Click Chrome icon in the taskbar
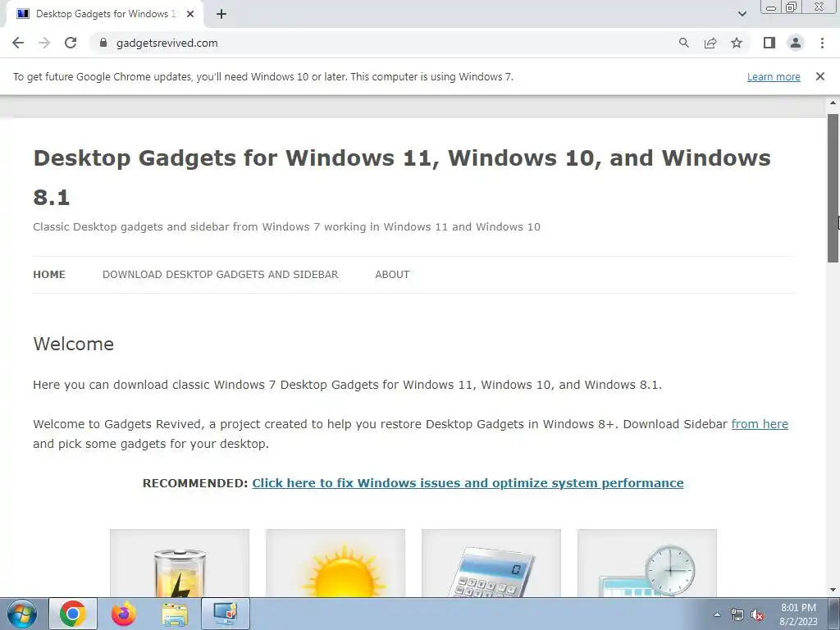Screen dimensions: 840x630 click(x=73, y=614)
